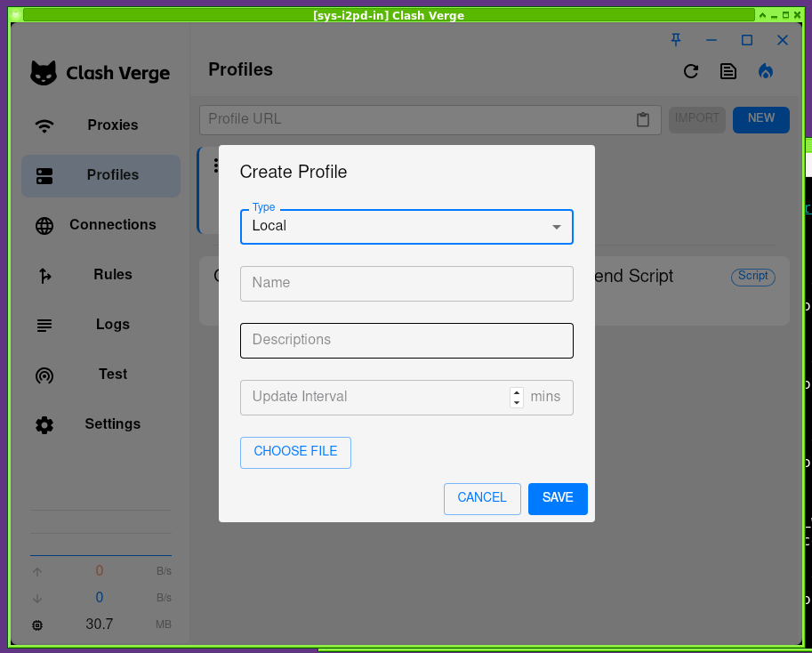Open the runtime config document icon

point(728,71)
